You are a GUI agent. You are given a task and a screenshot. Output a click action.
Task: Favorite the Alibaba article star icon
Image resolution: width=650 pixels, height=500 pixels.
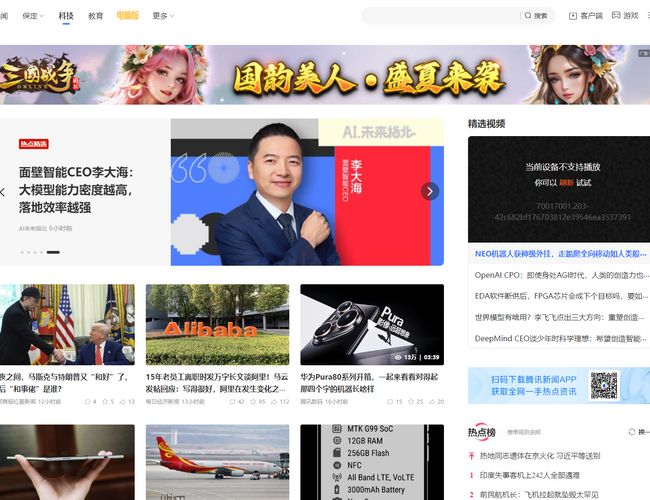click(253, 402)
